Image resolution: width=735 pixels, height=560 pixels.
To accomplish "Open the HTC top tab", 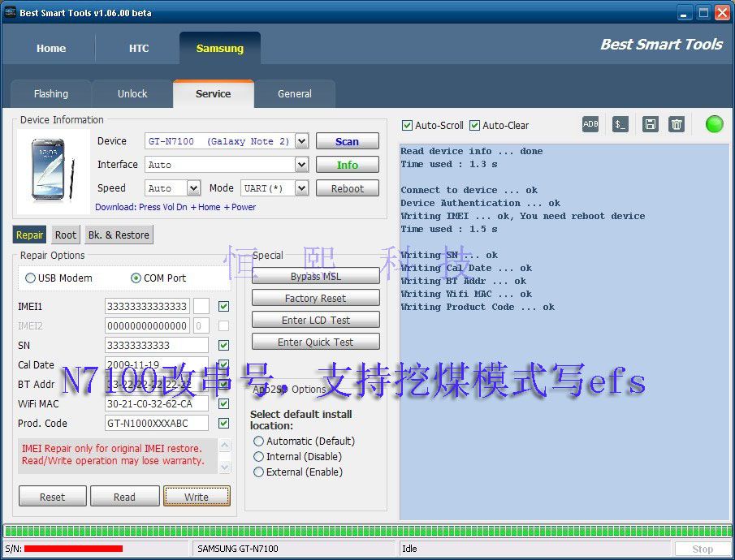I will pos(139,49).
